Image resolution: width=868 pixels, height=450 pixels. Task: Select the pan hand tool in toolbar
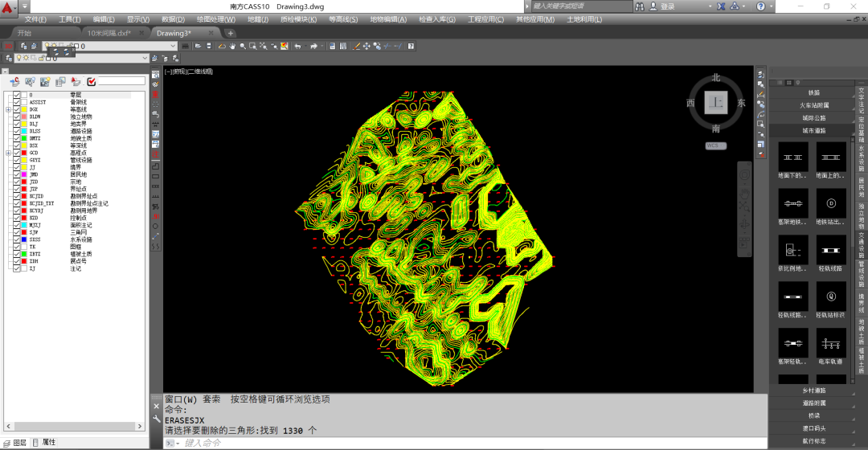tap(232, 47)
